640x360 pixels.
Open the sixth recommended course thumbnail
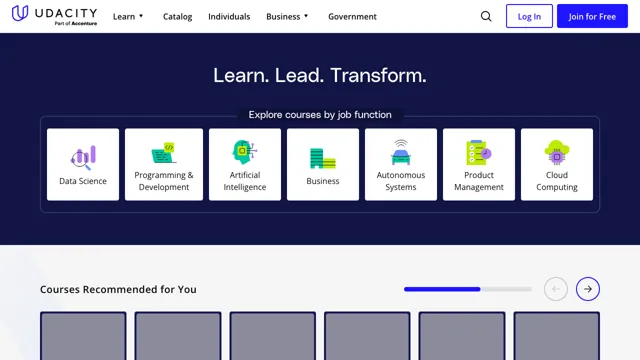557,336
